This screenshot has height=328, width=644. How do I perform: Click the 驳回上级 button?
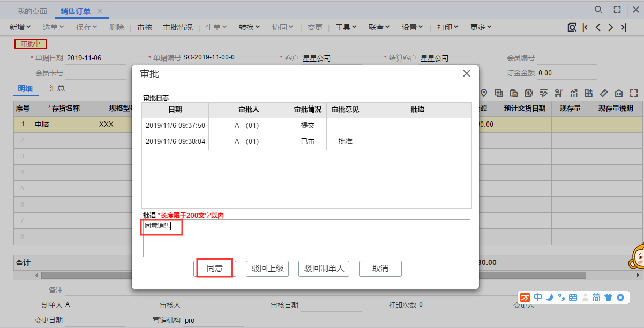267,269
